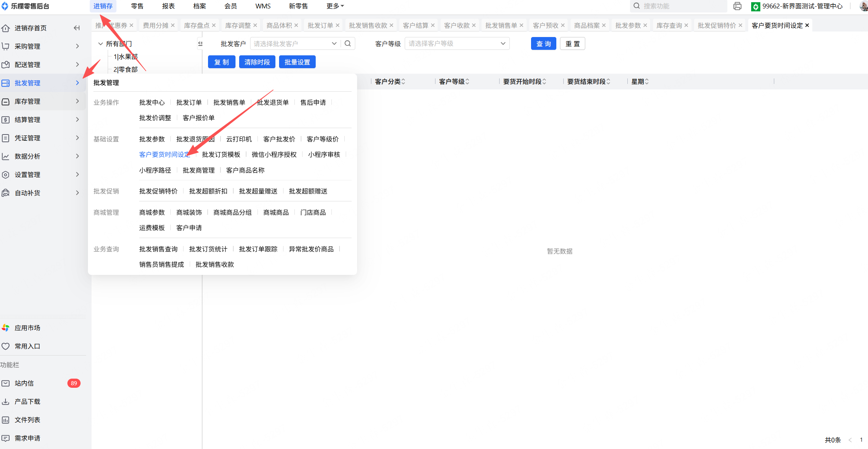Sort by 客户等级 column arrows
Viewport: 868px width, 449px height.
point(467,81)
